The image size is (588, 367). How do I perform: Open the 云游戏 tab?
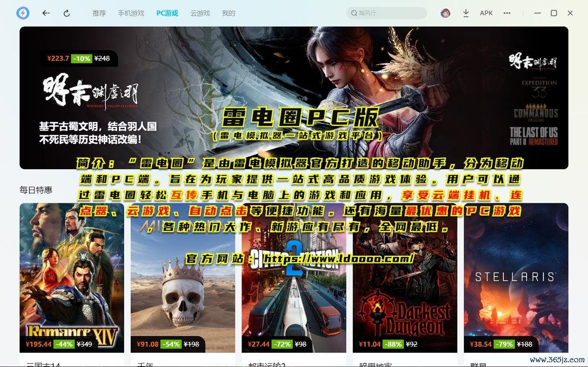pyautogui.click(x=200, y=13)
